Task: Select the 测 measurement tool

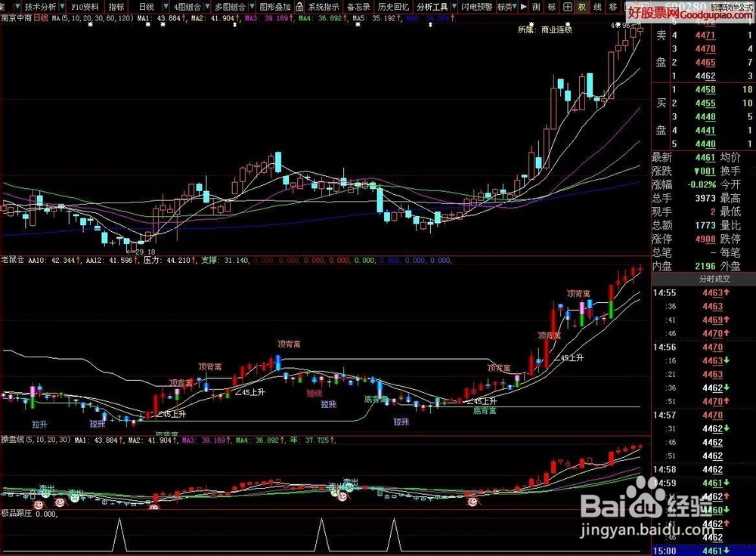Action: tap(537, 7)
